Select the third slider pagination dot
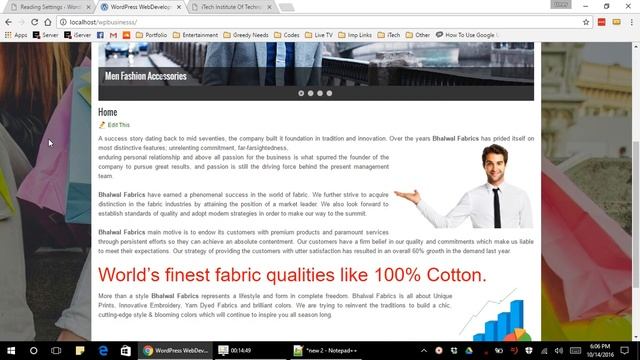640x360 pixels. click(x=320, y=93)
